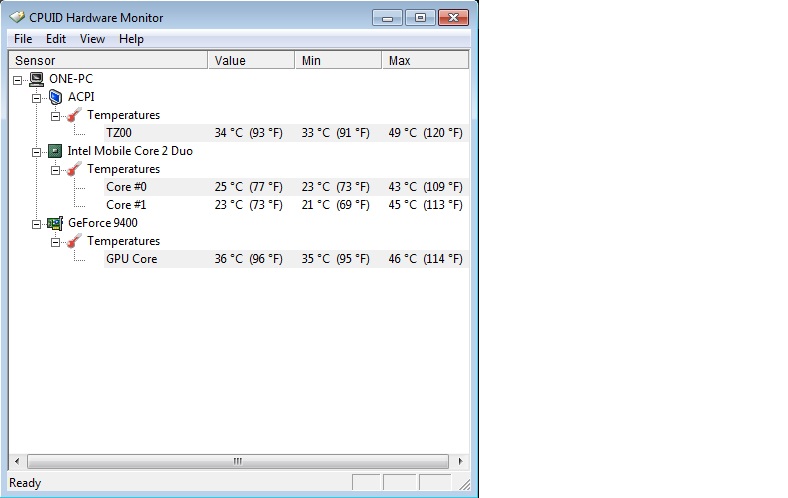
Task: Click GPU Core max value 46 °C (114 °F)
Action: (425, 259)
